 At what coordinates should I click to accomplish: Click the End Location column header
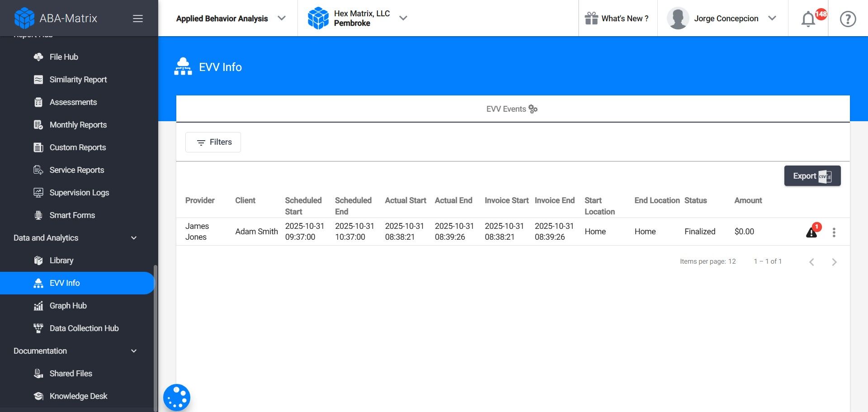click(x=657, y=200)
